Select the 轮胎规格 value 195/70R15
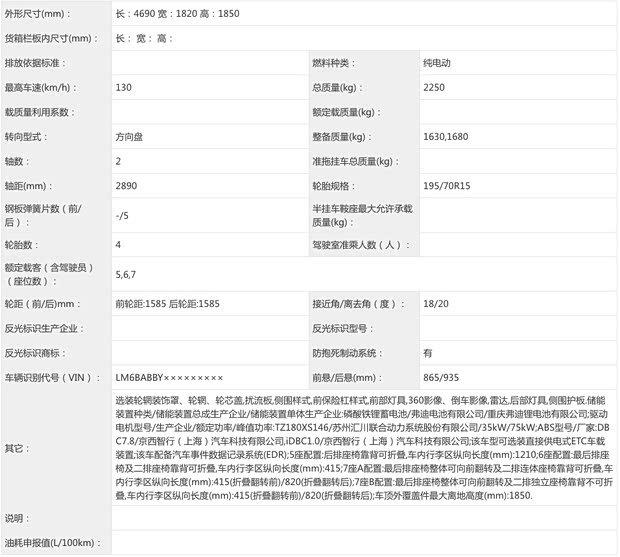Viewport: 620px width, 557px height. tap(447, 185)
